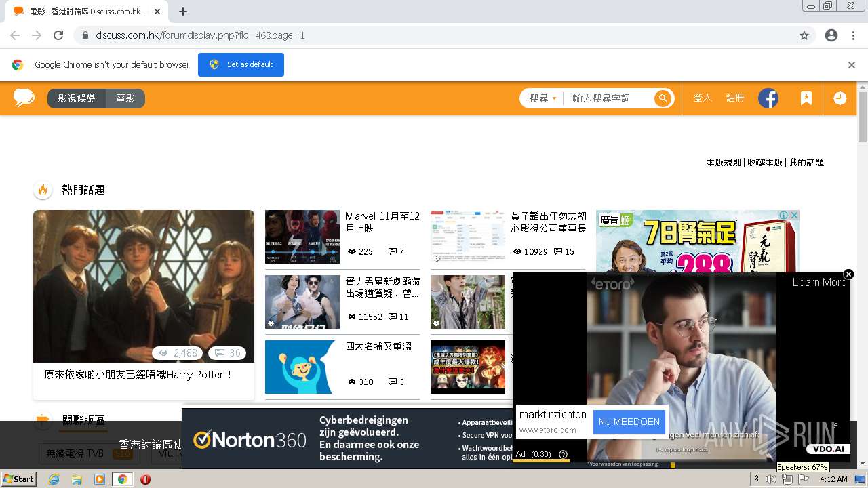Image resolution: width=868 pixels, height=488 pixels.
Task: Reload the page with refresh icon
Action: click(x=58, y=35)
